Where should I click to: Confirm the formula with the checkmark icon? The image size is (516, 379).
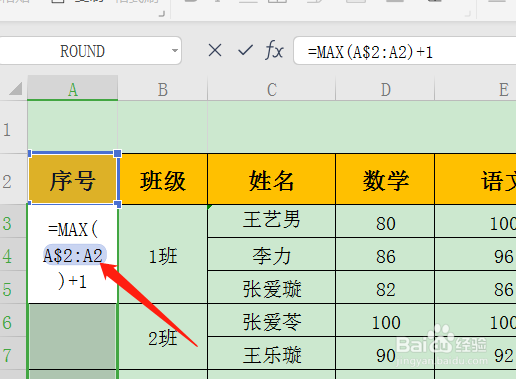click(x=246, y=51)
